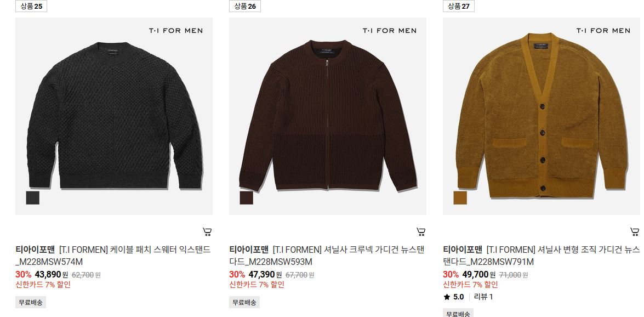This screenshot has height=317, width=644.
Task: Open the black cable knit sweater image
Action: (114, 116)
